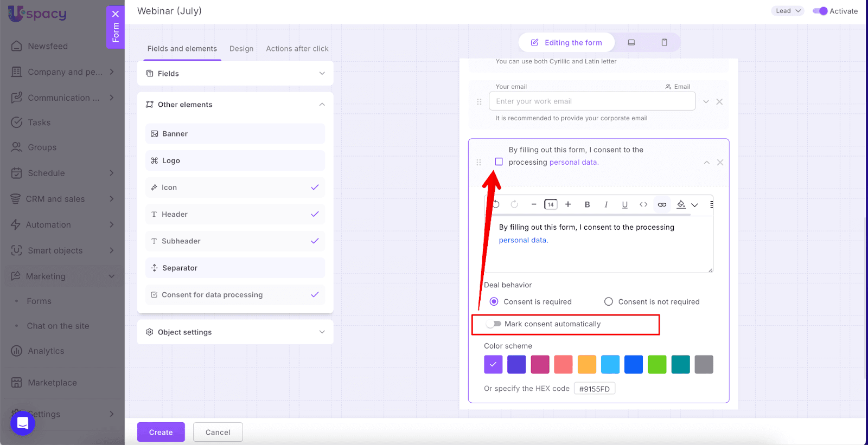868x445 pixels.
Task: Expand the Fields section
Action: (235, 73)
